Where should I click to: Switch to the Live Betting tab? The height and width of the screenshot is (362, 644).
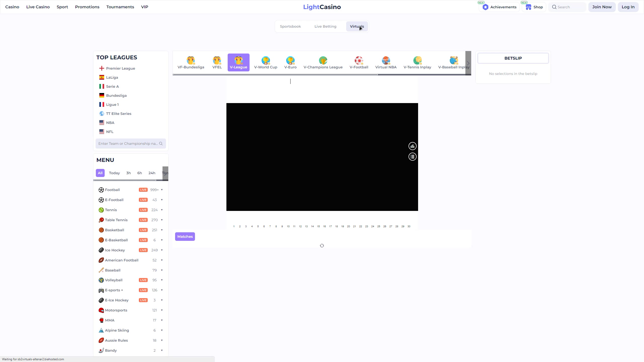325,26
